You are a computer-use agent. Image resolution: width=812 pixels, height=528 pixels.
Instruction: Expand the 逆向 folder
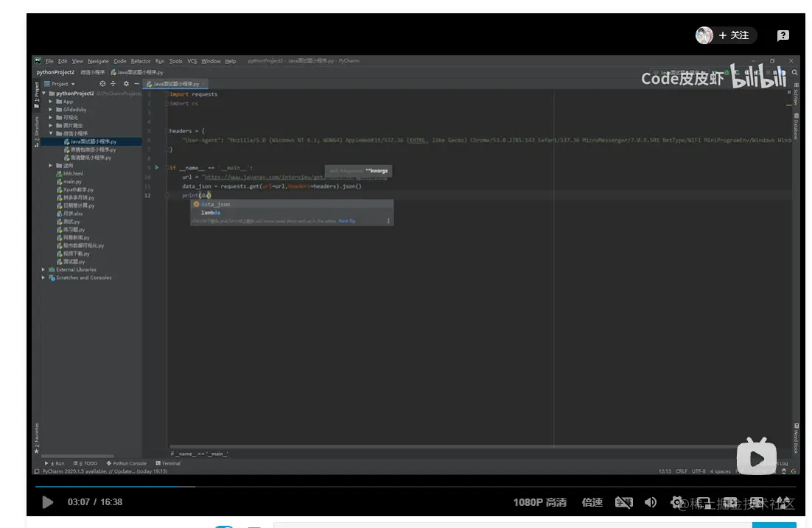coord(51,166)
